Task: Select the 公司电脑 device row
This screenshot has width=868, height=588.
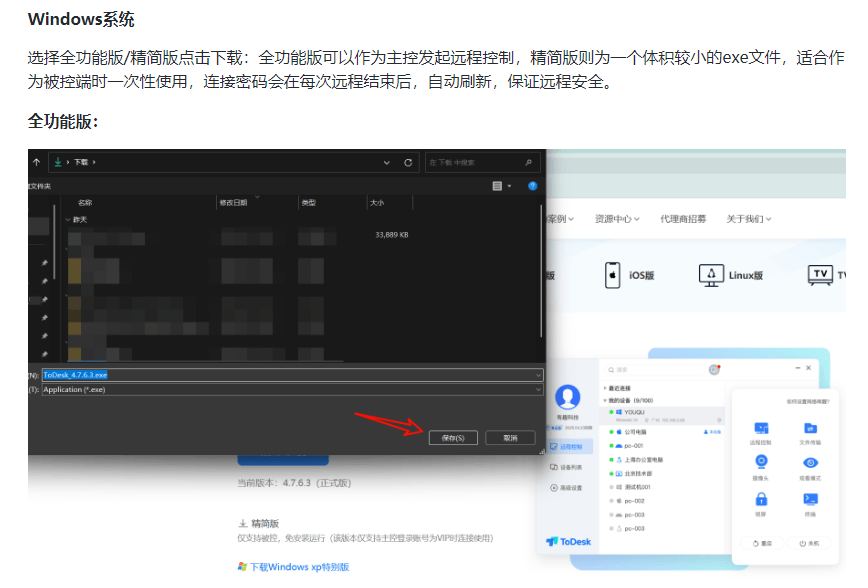Action: pos(663,432)
